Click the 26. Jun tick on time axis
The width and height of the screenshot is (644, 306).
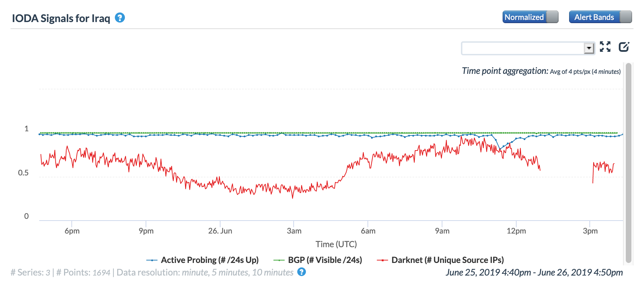point(220,231)
